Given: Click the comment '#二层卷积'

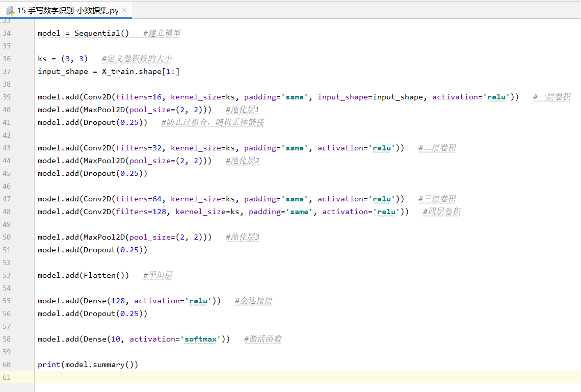Looking at the screenshot, I should click(x=437, y=148).
